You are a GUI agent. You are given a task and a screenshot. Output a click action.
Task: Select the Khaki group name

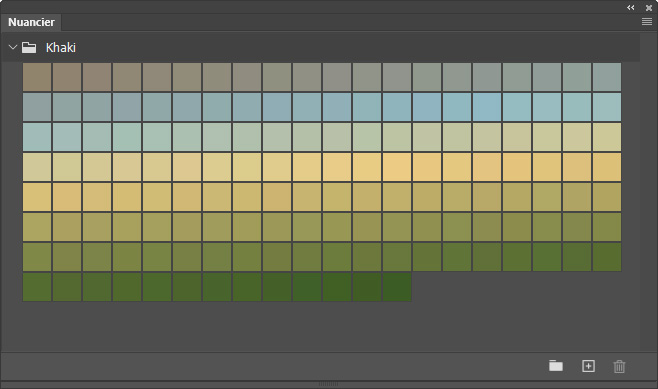click(61, 47)
